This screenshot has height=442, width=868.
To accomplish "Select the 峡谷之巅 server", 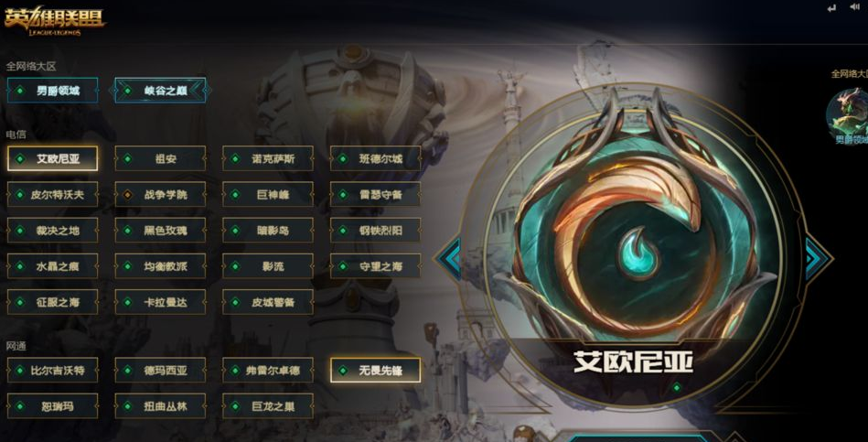I will [x=160, y=91].
